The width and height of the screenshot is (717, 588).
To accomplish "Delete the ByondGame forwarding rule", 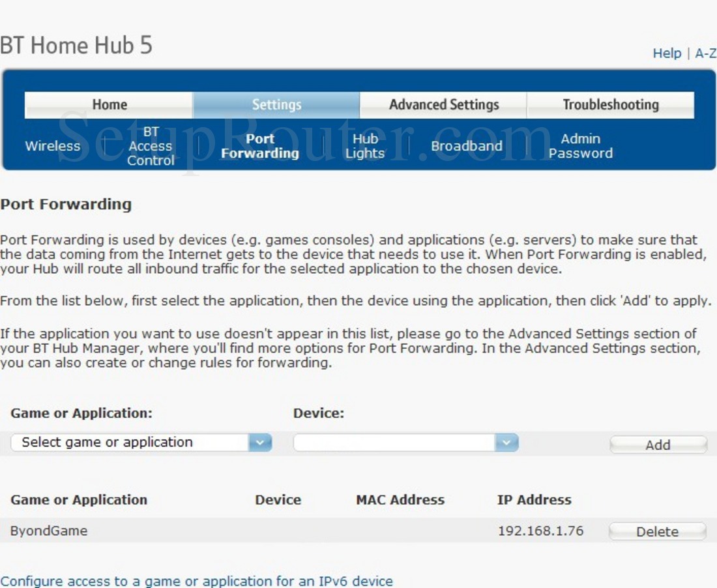I will click(x=657, y=531).
